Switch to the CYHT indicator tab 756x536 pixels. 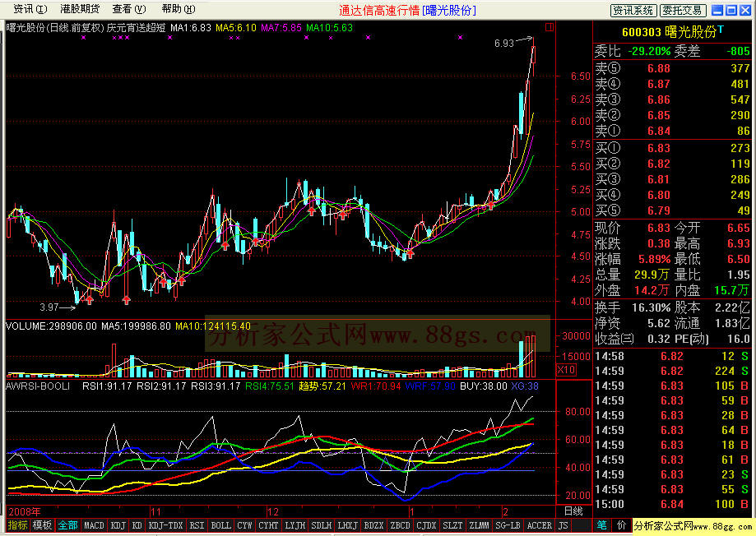(x=268, y=525)
